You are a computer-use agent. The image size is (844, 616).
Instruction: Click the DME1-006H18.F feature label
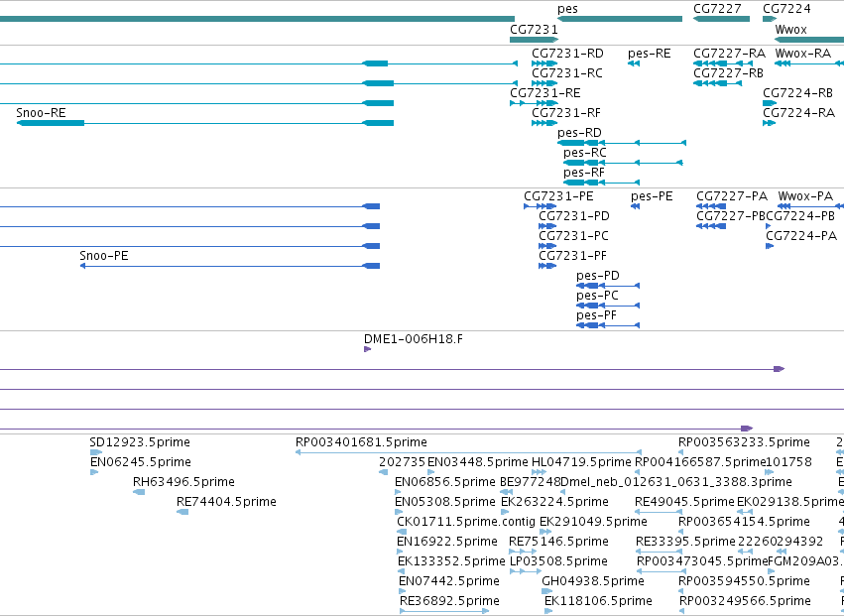[x=413, y=338]
